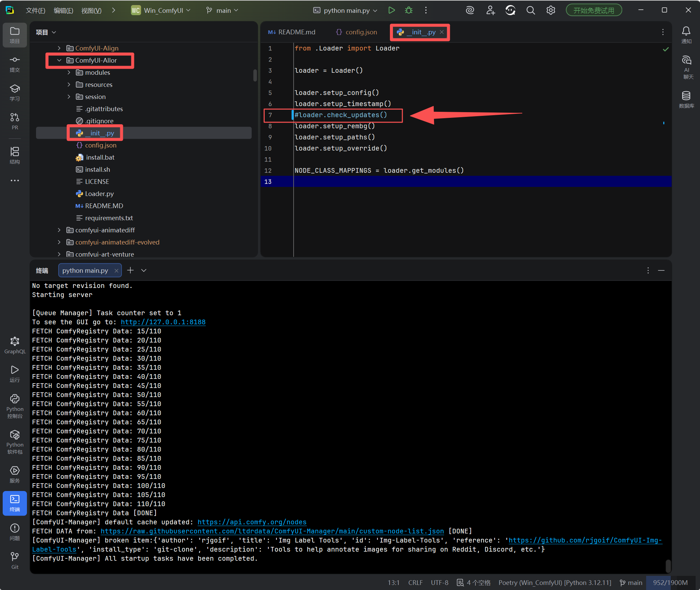This screenshot has width=700, height=590.
Task: Open the Structure tool window
Action: pos(15,155)
